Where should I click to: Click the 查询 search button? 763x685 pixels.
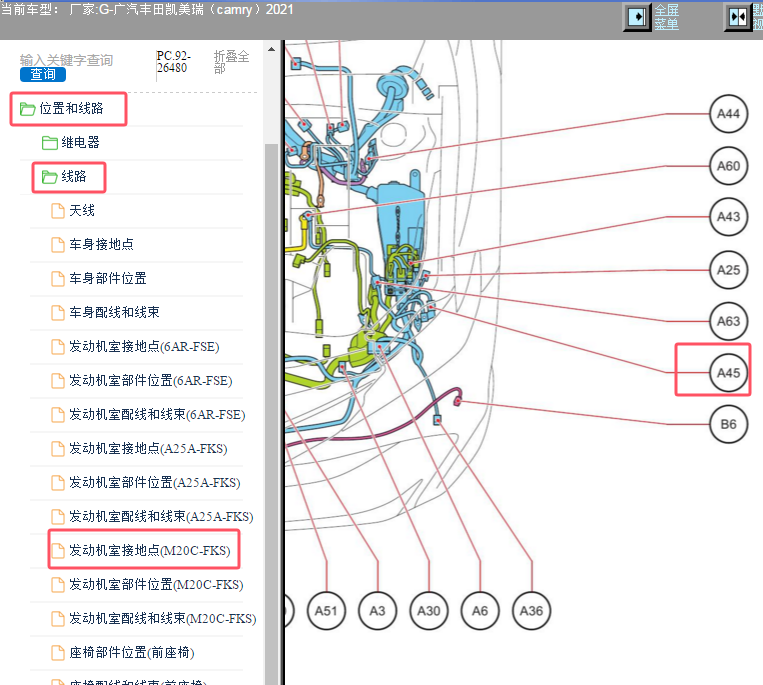tap(43, 74)
